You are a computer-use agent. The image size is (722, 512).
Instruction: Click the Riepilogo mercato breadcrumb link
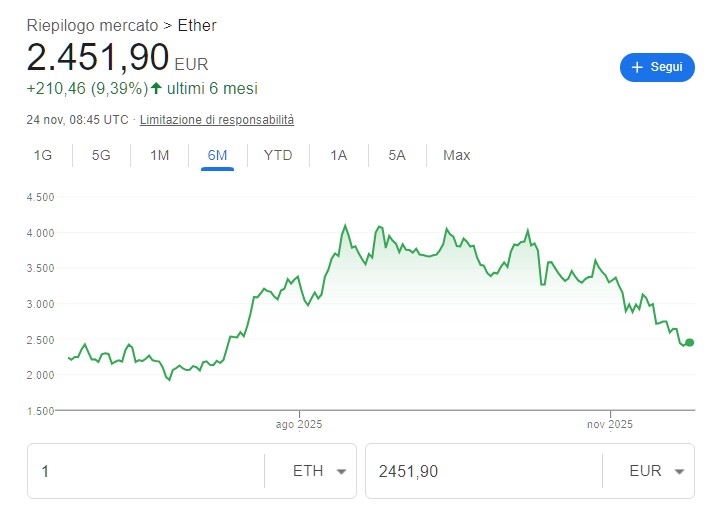pyautogui.click(x=92, y=25)
